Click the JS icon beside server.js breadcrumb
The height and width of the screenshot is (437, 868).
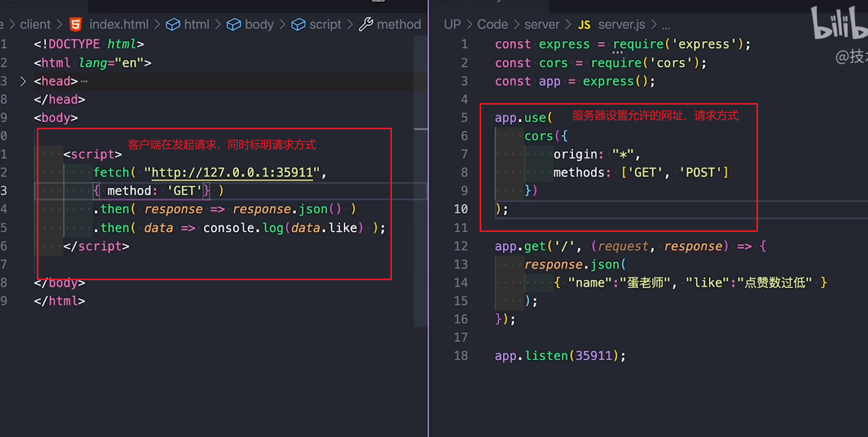(x=584, y=25)
